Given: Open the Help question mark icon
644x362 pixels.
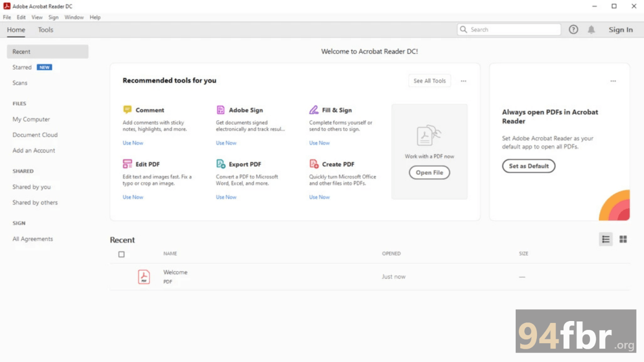Looking at the screenshot, I should coord(573,30).
